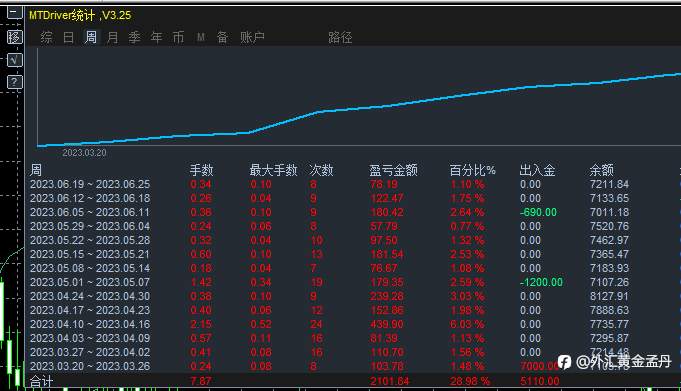Click total deposit value 5110.00
Screen dimensions: 681x391
click(540, 381)
